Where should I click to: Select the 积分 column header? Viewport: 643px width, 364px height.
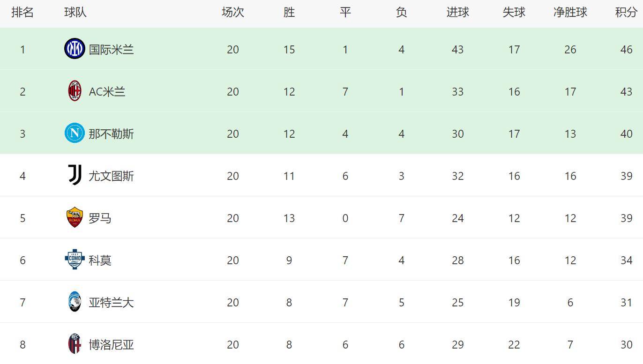click(x=626, y=13)
